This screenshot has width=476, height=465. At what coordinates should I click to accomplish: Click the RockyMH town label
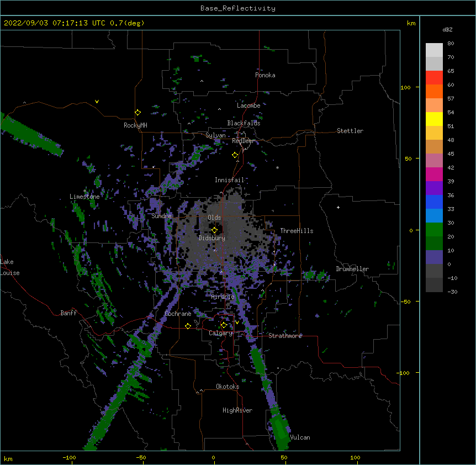coord(135,125)
